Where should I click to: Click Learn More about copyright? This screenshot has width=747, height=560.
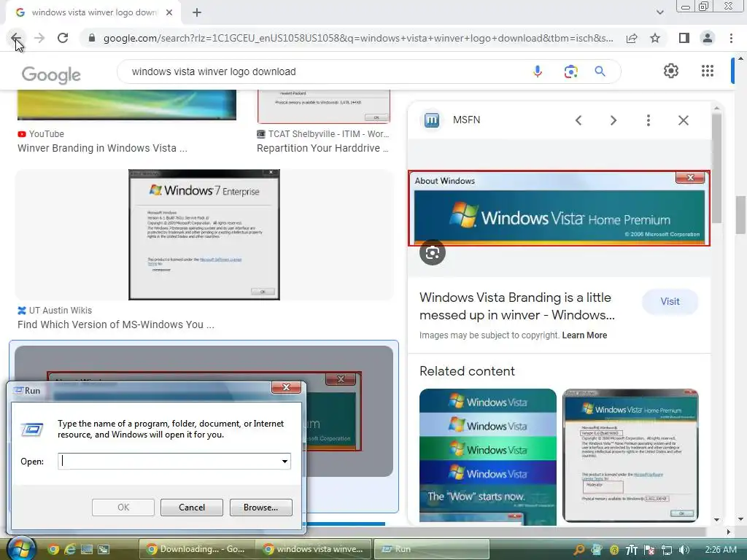tap(584, 335)
